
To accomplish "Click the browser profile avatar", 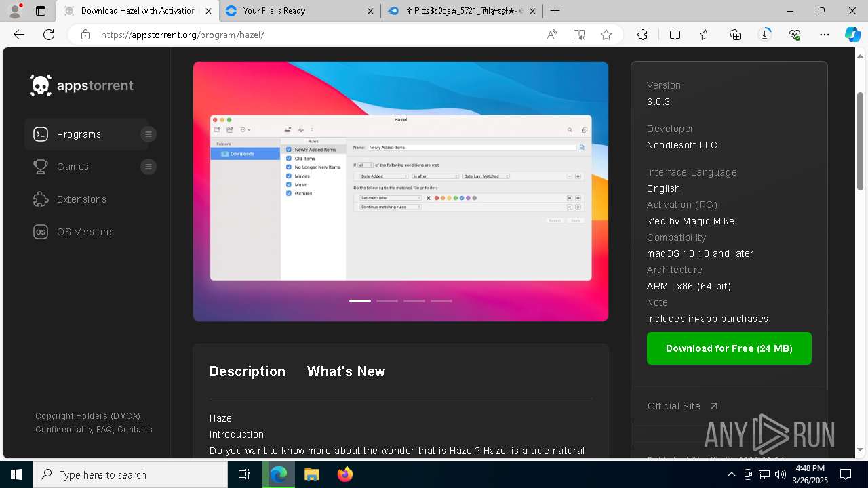I will pos(15,11).
